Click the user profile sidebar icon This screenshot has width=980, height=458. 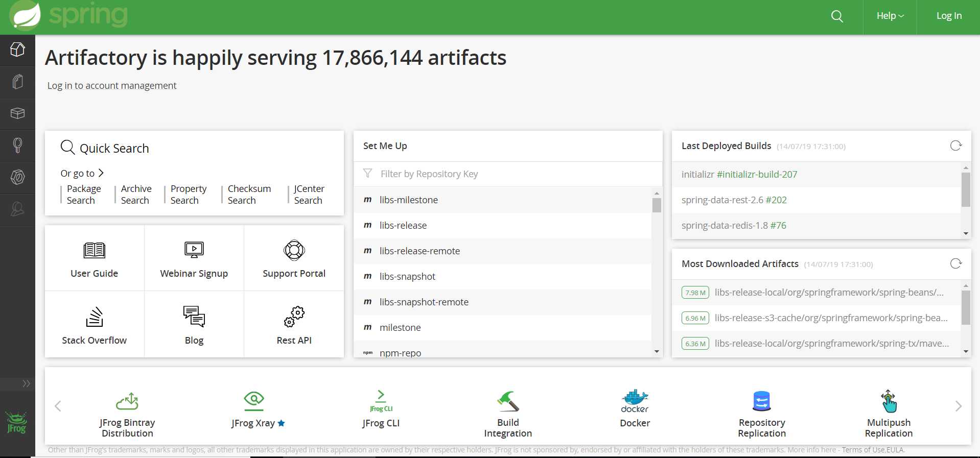pyautogui.click(x=17, y=209)
